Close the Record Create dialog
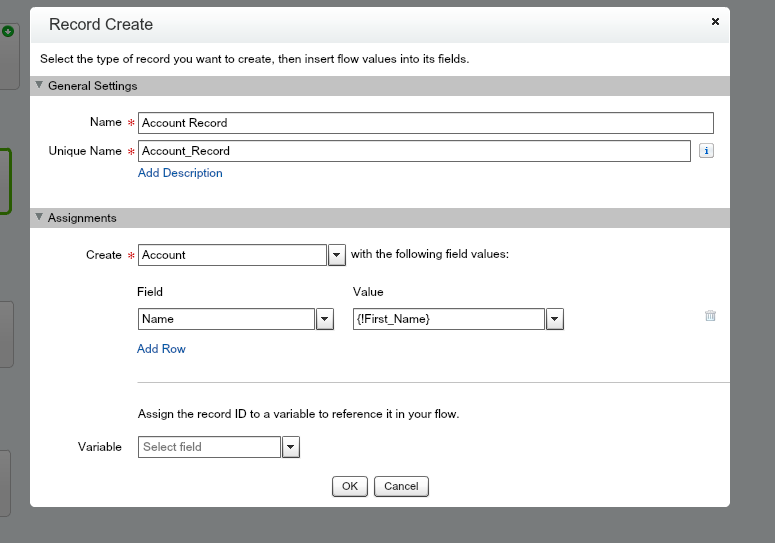775x543 pixels. (714, 21)
